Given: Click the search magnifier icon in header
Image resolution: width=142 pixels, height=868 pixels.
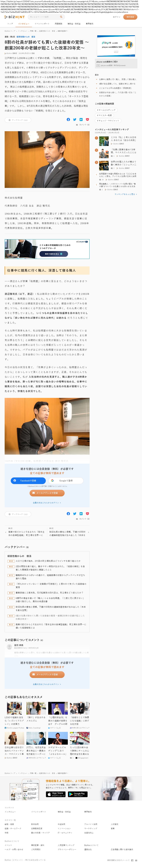Looking at the screenshot, I should coord(61,17).
